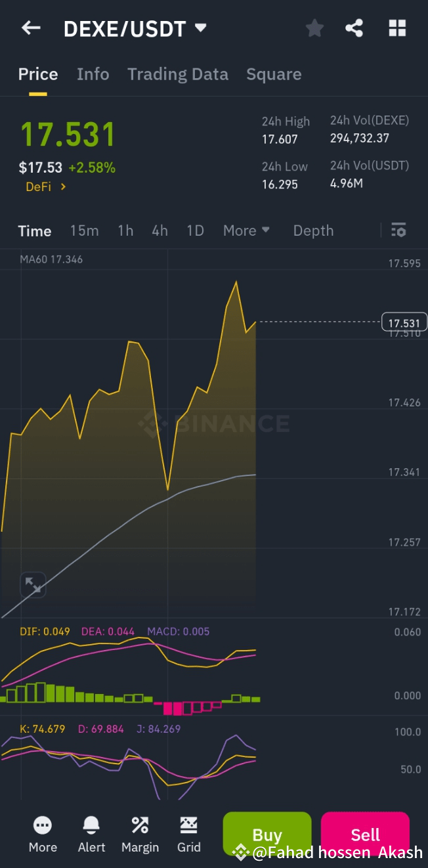Set a price alert with the bell icon
This screenshot has width=428, height=868.
point(91,833)
